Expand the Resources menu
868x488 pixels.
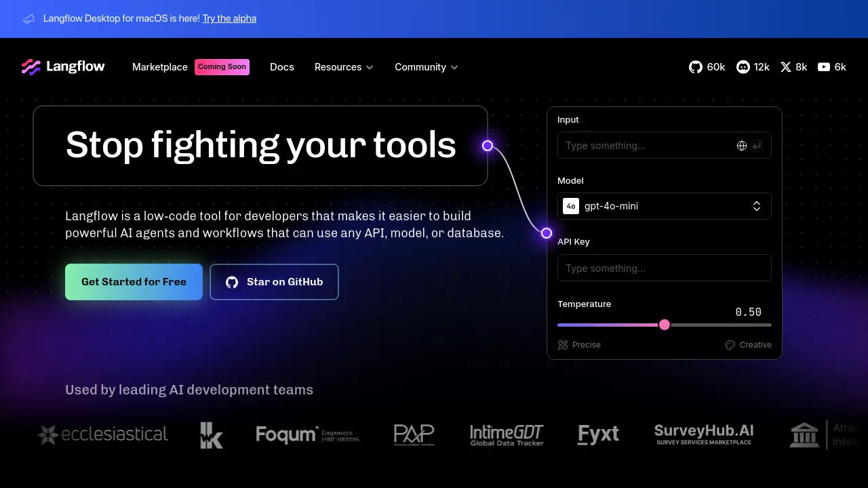click(344, 67)
